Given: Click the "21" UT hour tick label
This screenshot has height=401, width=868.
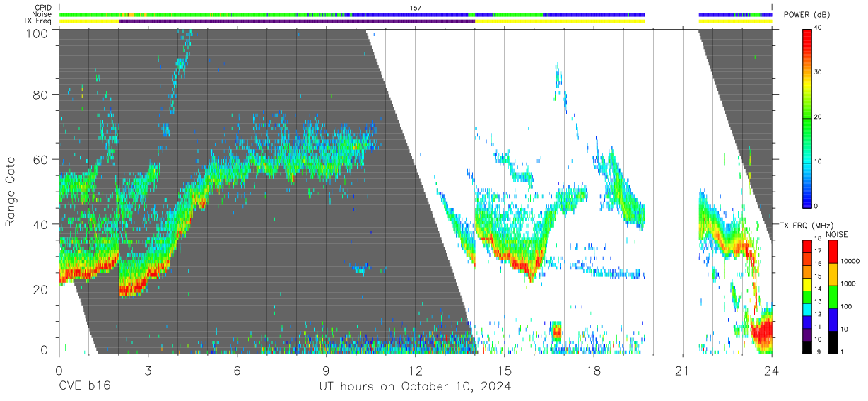Looking at the screenshot, I should 683,370.
